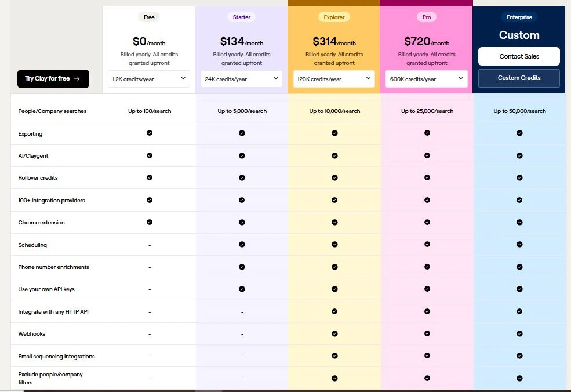Click the Contact Sales button
Screen dimensions: 571x392
(519, 56)
